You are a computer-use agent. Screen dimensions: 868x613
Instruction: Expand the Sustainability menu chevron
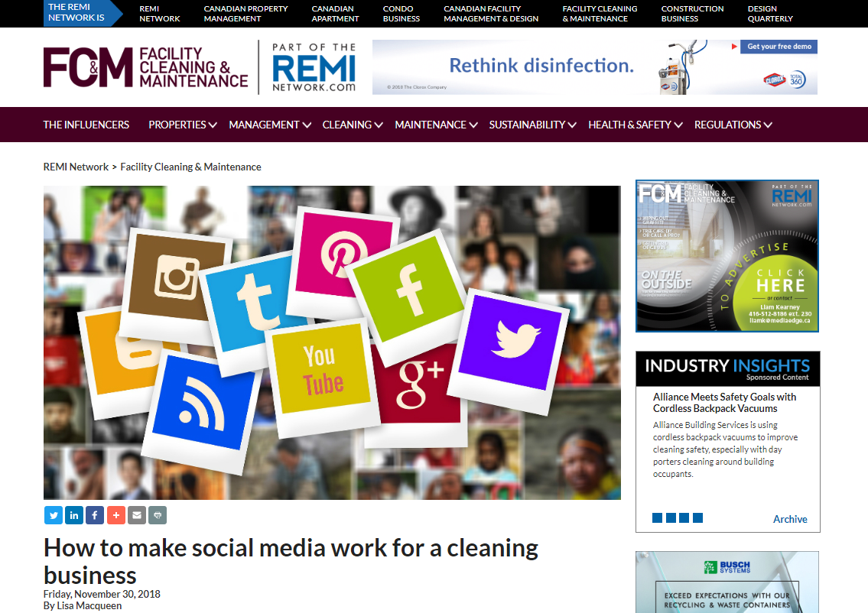(x=572, y=125)
